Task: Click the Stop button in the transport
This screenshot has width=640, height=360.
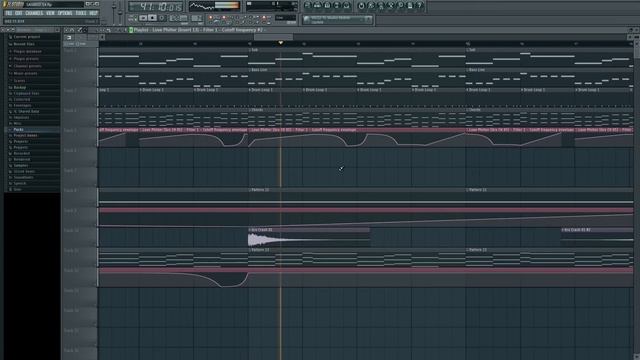Action: click(x=152, y=18)
